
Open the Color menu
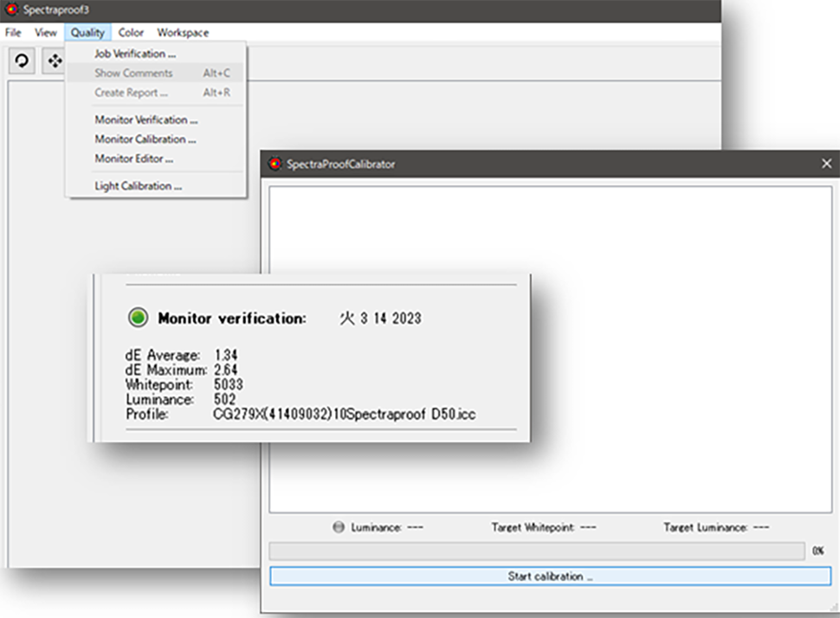tap(131, 33)
